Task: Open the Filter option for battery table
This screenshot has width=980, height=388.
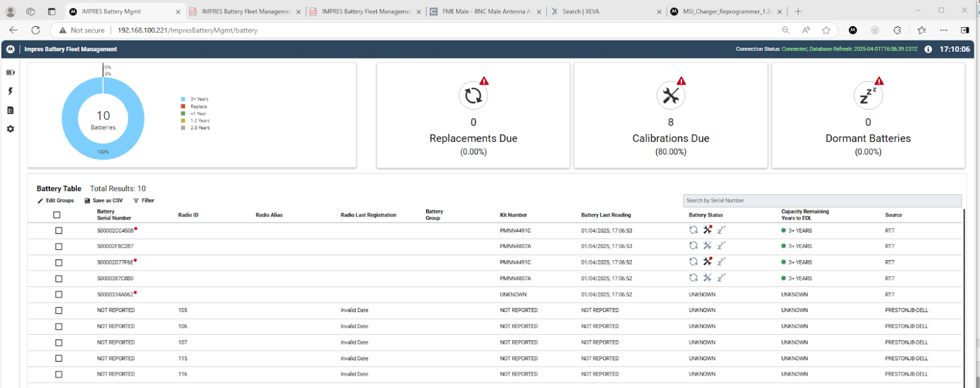Action: point(143,200)
